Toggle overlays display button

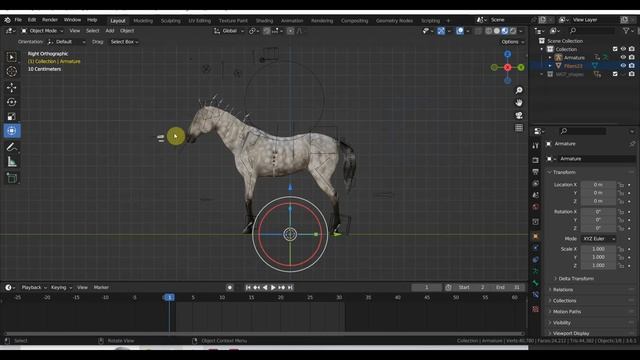click(460, 31)
